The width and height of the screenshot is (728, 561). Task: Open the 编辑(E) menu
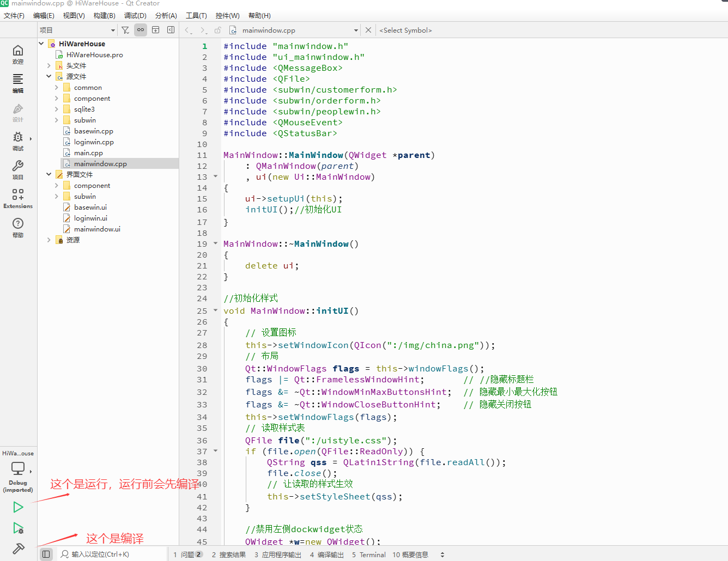pos(44,15)
